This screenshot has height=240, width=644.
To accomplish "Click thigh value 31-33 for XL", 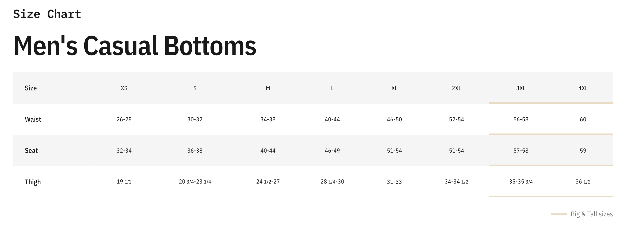I will coord(394,182).
